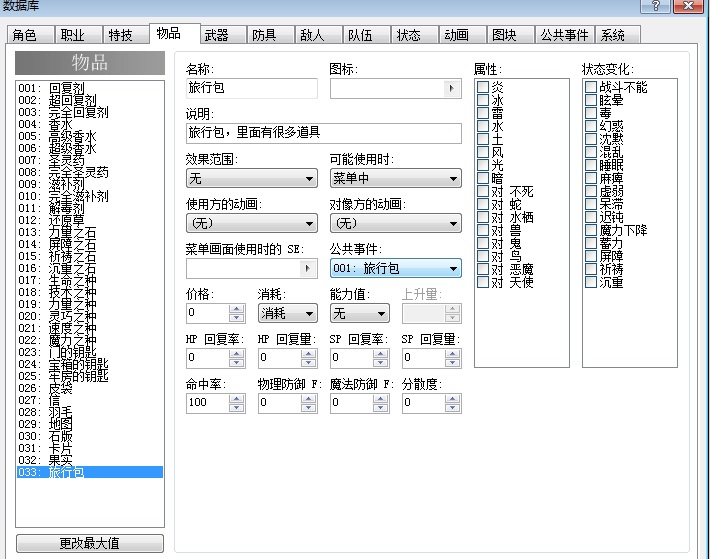710x559 pixels.
Task: Decrease price with the down spinner arrow
Action: point(236,317)
